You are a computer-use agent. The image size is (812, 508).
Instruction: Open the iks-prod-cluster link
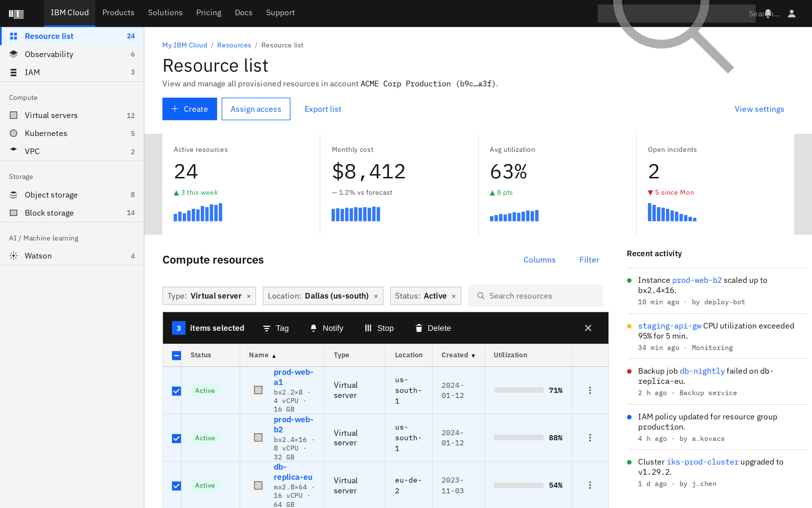click(x=702, y=462)
